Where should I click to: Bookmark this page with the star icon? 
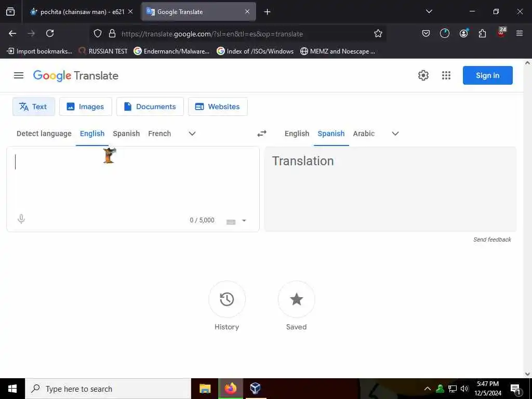(x=378, y=33)
